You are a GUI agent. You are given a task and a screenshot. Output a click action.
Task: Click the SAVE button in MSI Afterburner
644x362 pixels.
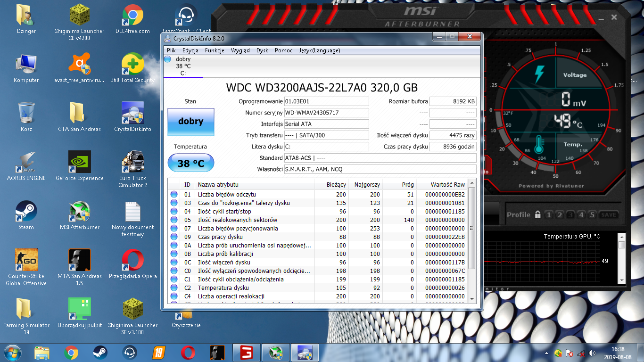coord(608,215)
